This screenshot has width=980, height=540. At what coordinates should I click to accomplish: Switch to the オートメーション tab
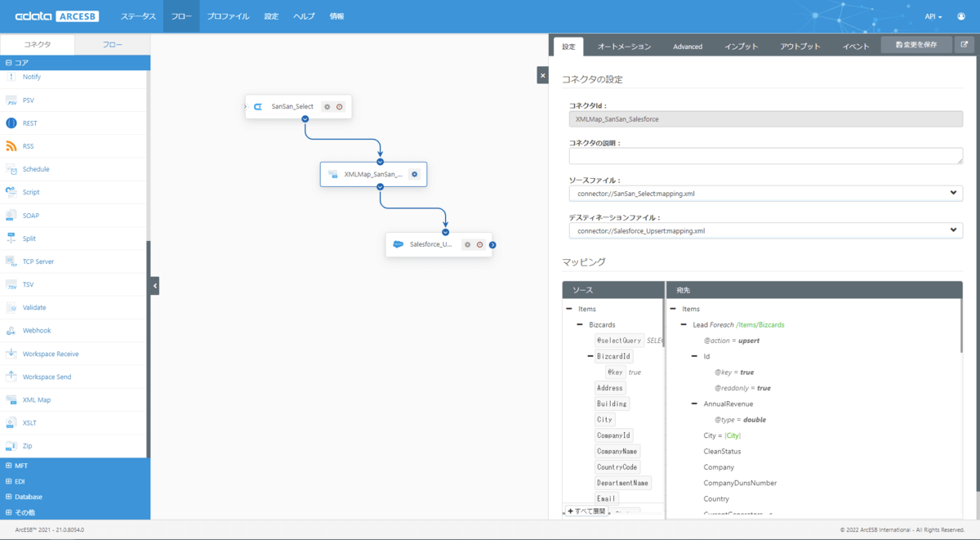(x=624, y=47)
